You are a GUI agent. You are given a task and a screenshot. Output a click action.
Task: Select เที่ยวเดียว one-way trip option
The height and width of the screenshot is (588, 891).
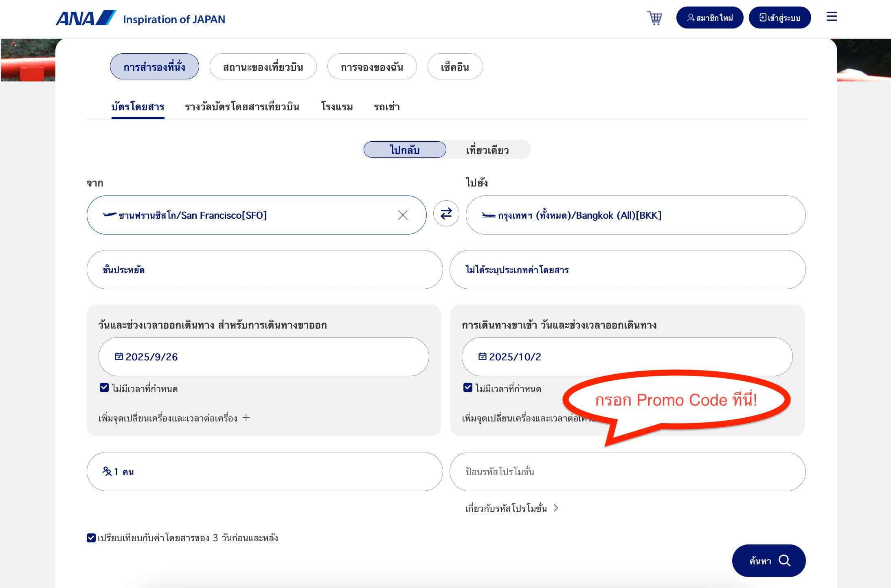pos(487,150)
